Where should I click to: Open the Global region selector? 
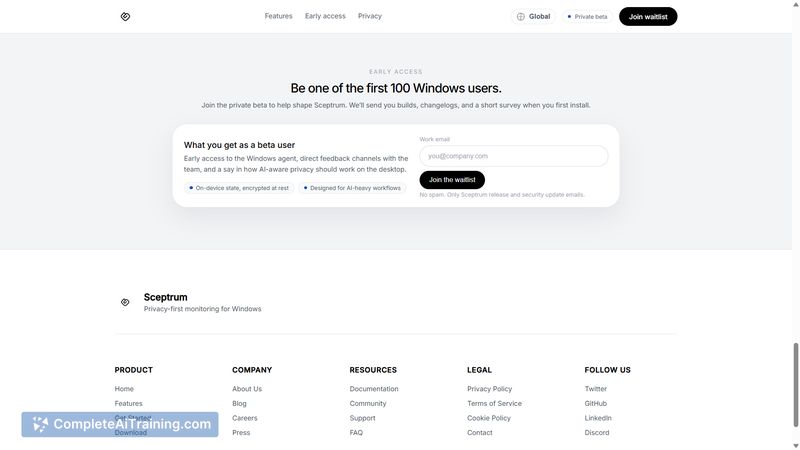tap(534, 16)
